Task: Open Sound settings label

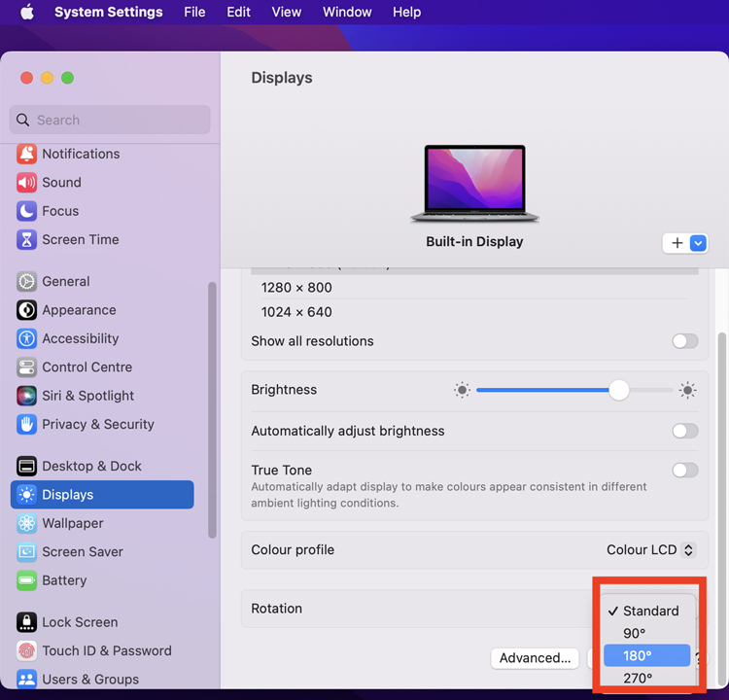Action: pyautogui.click(x=61, y=183)
